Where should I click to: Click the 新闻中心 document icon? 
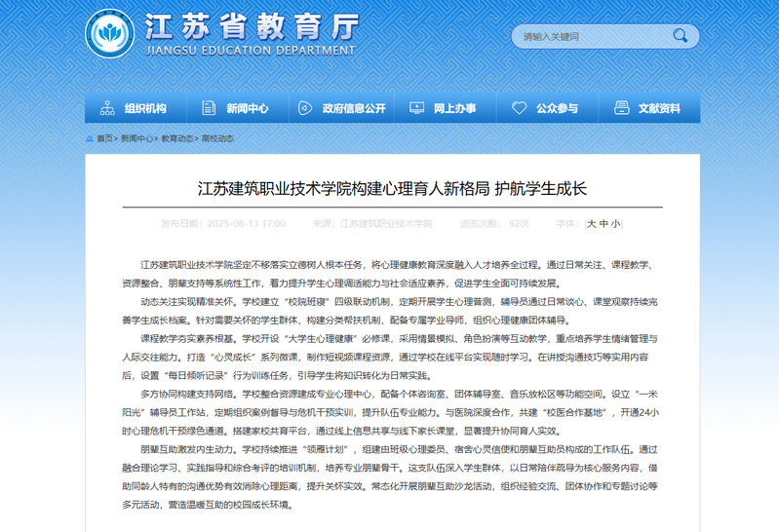pyautogui.click(x=207, y=108)
